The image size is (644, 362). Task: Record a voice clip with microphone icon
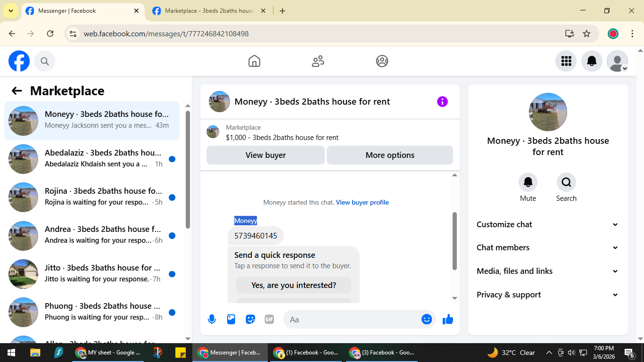pyautogui.click(x=212, y=320)
